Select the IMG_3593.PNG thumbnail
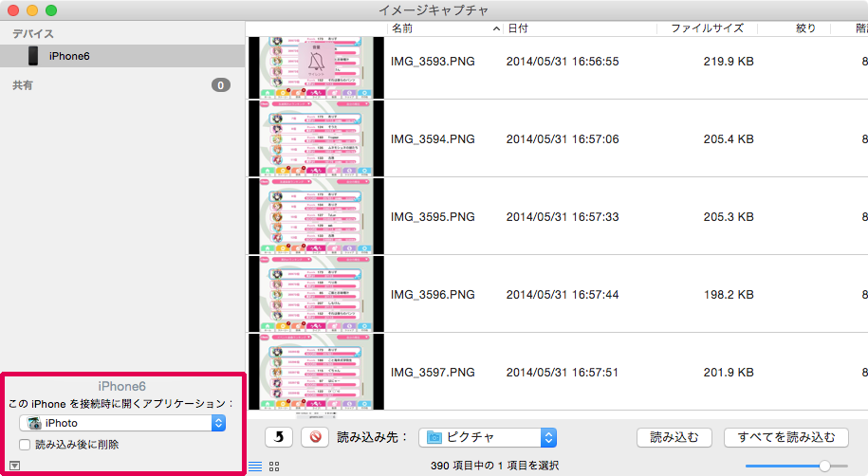Viewport: 868px width, 476px height. 316,67
